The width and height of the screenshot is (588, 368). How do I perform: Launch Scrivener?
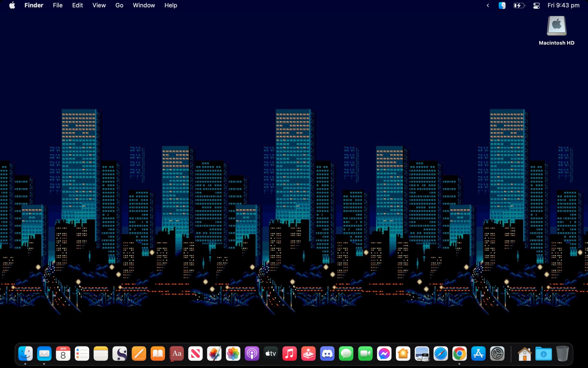[x=120, y=354]
